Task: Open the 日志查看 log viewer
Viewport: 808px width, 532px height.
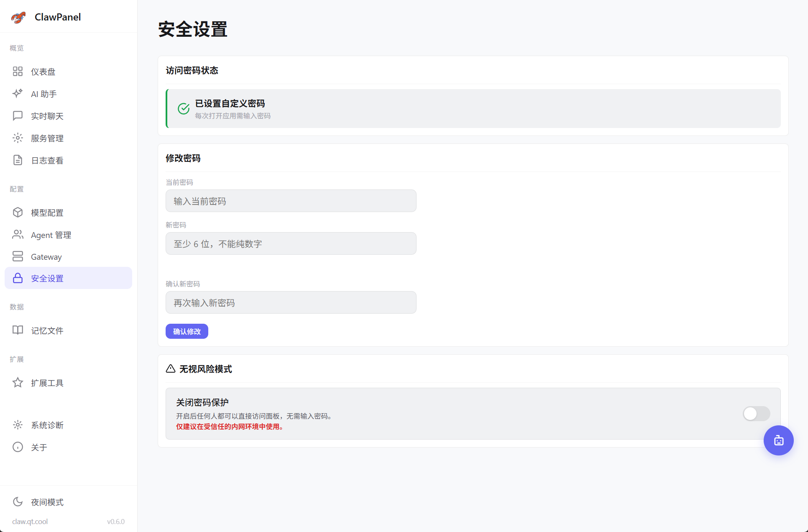Action: pos(46,160)
